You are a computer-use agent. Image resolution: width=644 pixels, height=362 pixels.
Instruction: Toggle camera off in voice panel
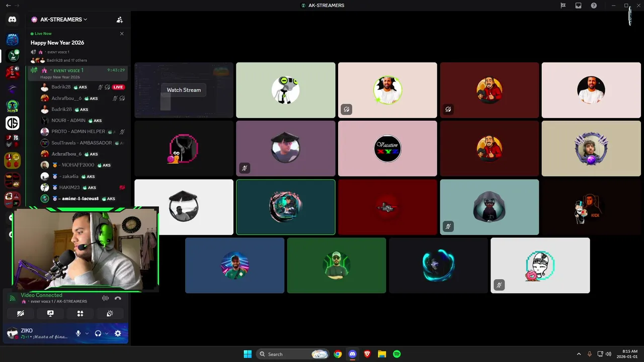point(21,313)
